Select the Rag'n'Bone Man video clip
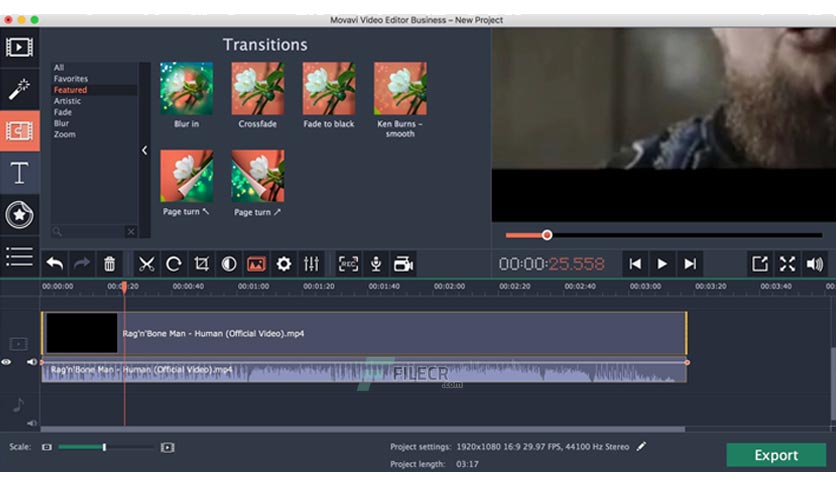The image size is (836, 484). tap(364, 333)
